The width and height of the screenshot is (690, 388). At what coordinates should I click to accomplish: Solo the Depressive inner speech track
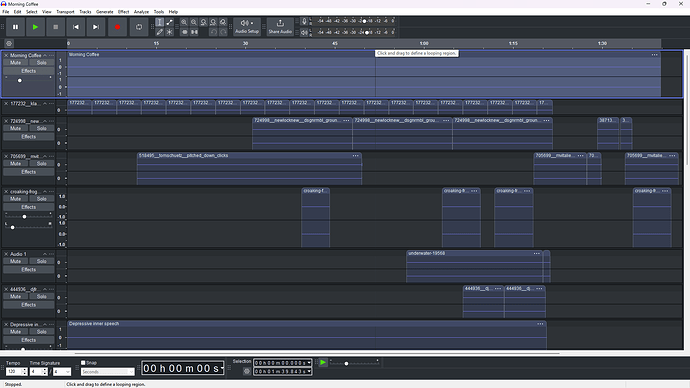tap(41, 332)
